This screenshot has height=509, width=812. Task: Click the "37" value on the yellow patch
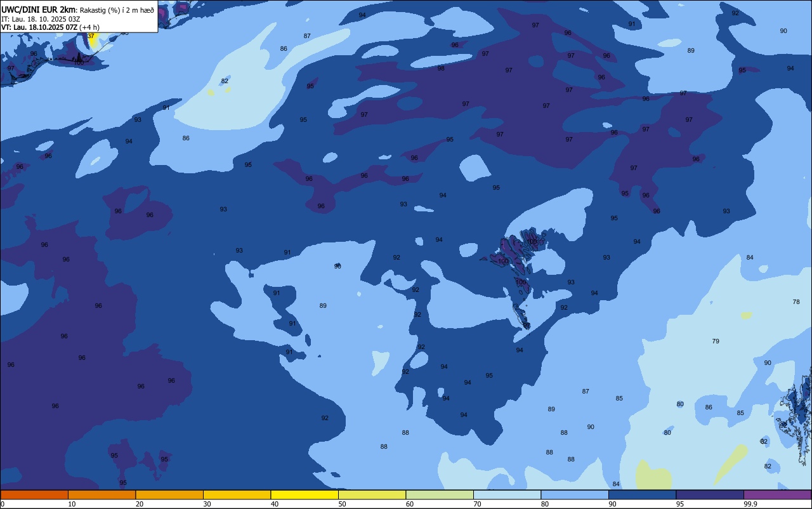click(91, 36)
